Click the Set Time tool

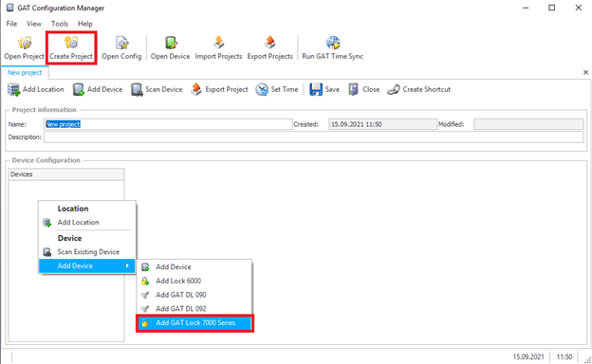[x=277, y=89]
